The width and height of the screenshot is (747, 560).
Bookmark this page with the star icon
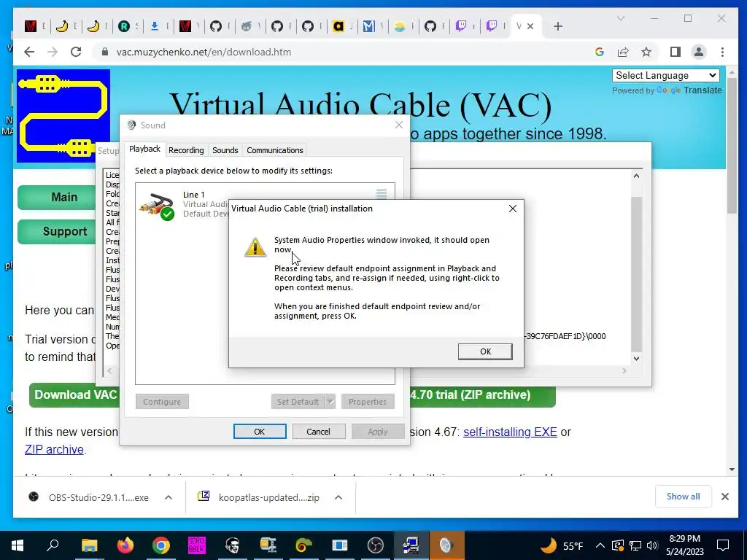[646, 52]
